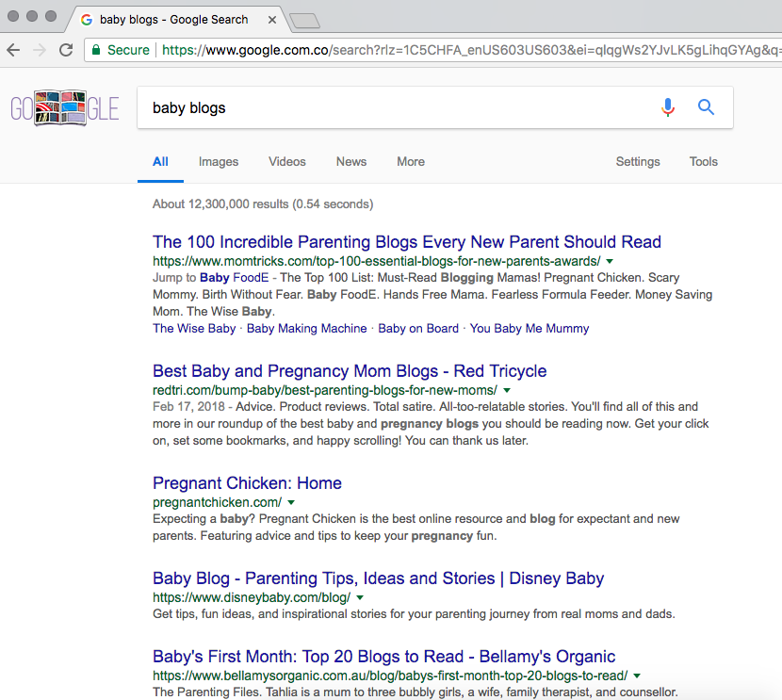
Task: Click the Google favicon in the tab
Action: click(87, 20)
